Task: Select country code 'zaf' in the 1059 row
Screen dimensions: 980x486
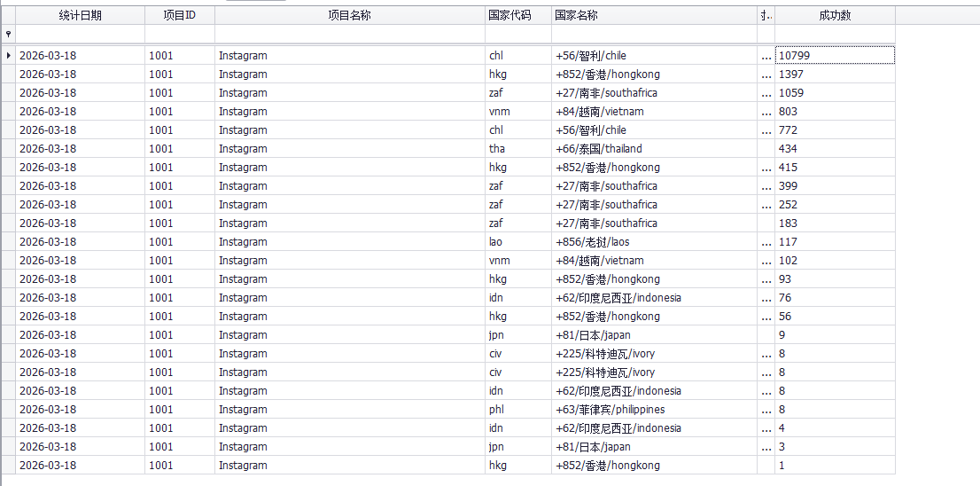Action: point(518,93)
